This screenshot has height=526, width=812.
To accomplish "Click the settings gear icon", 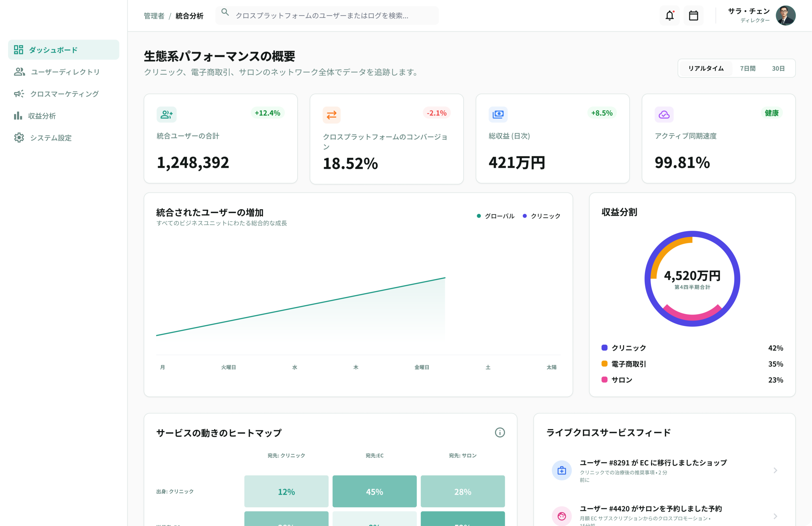I will tap(19, 138).
